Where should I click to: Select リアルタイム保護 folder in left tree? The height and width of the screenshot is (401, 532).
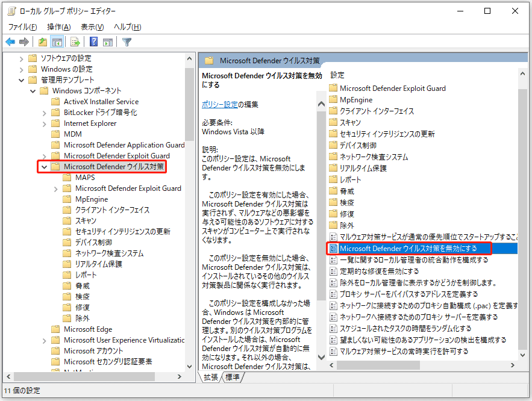tap(99, 264)
